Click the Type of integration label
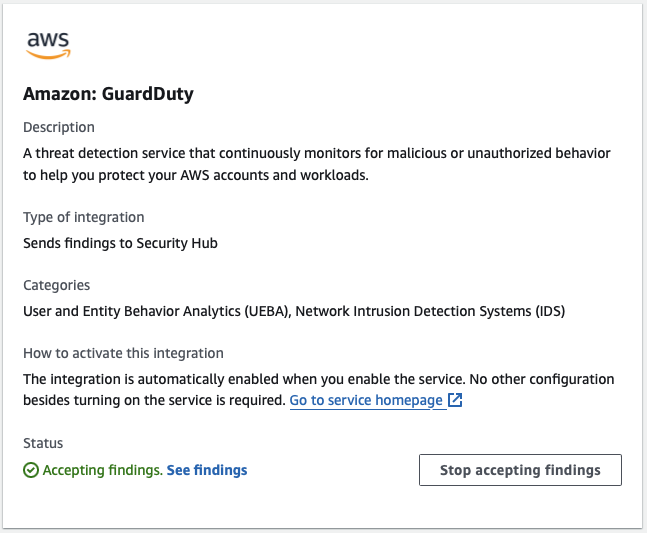 tap(84, 217)
